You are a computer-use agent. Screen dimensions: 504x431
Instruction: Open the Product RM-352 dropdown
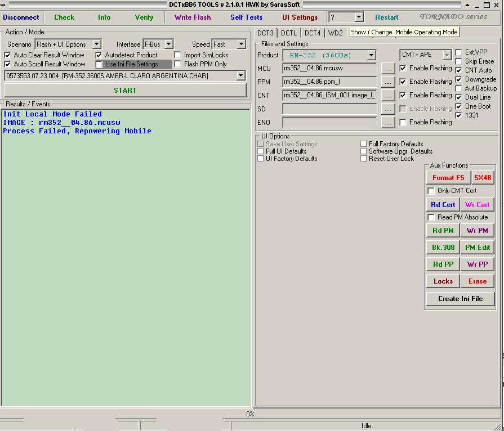(371, 55)
